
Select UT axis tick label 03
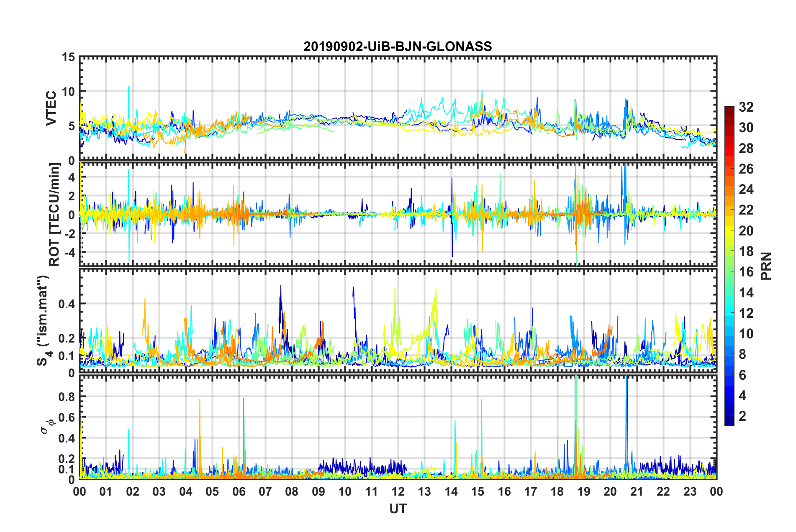coord(159,491)
